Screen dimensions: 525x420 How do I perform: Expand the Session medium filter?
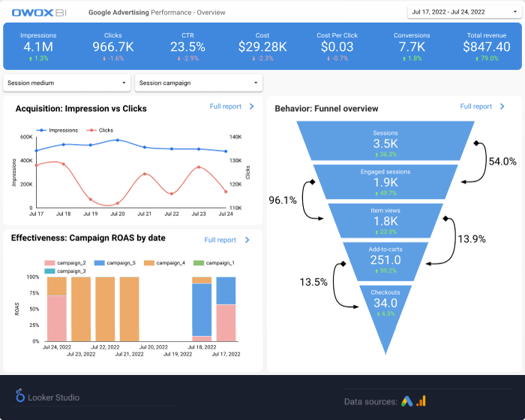pos(67,82)
